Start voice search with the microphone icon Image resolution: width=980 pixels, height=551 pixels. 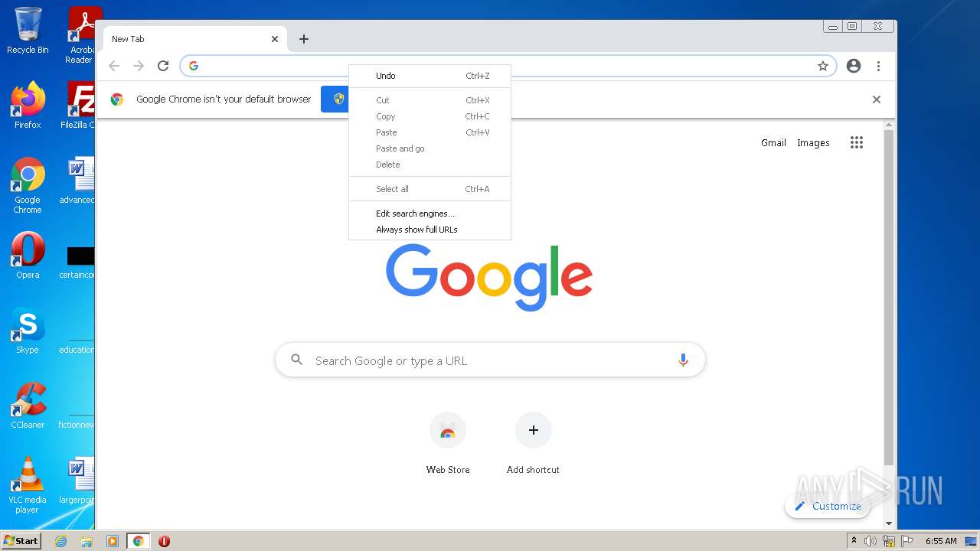pyautogui.click(x=683, y=360)
